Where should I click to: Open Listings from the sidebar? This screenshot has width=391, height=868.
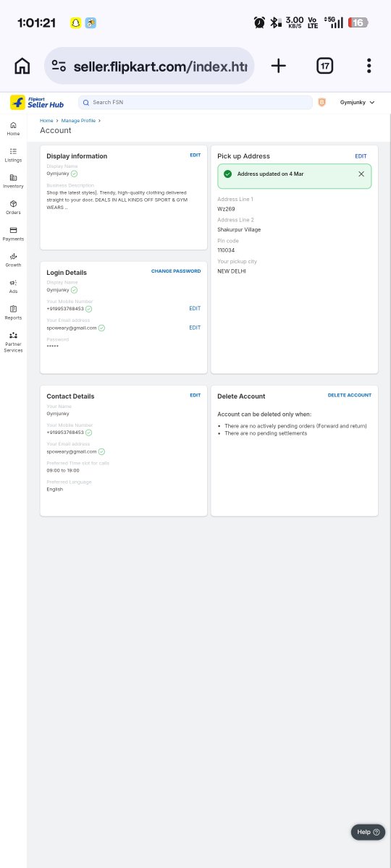pos(13,155)
